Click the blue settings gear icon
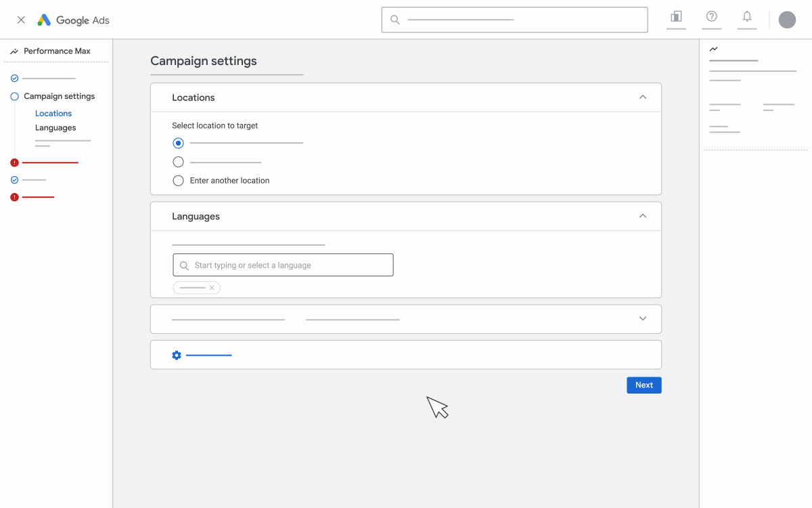812x508 pixels. coord(177,355)
